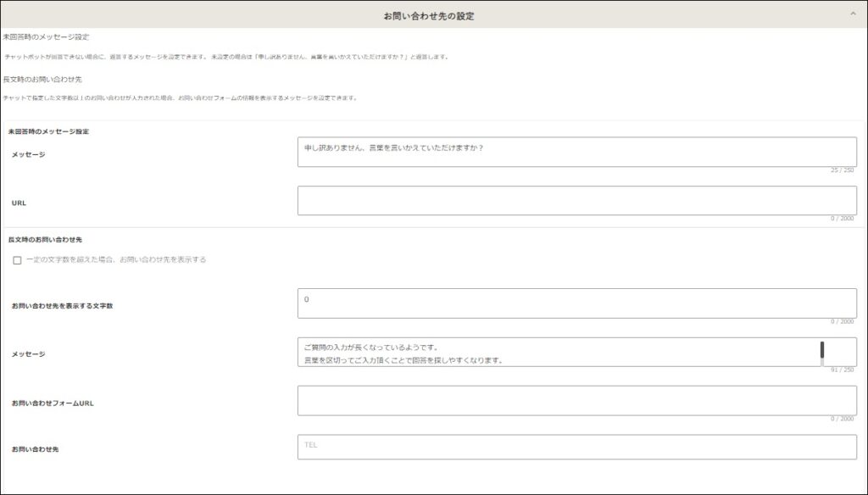Image resolution: width=868 pixels, height=495 pixels.
Task: Collapse the お問い合わせ先の設定 panel with the chevron
Action: coord(853,14)
